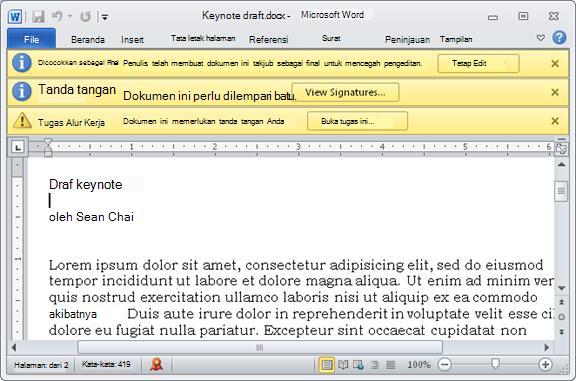
Task: Select Print Layout view
Action: (327, 365)
